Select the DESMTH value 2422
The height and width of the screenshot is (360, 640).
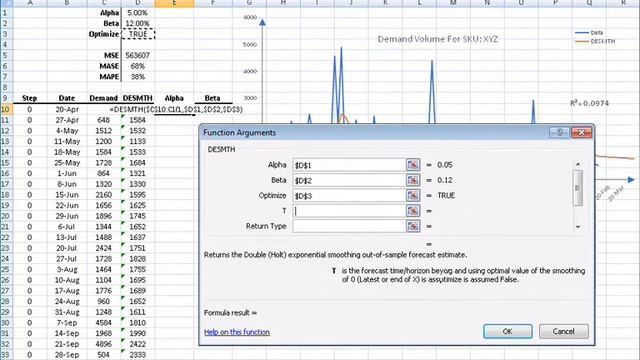[138, 344]
